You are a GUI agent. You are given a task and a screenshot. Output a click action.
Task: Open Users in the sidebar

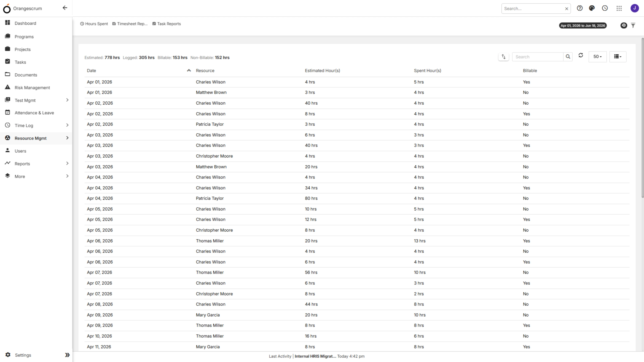(x=20, y=151)
